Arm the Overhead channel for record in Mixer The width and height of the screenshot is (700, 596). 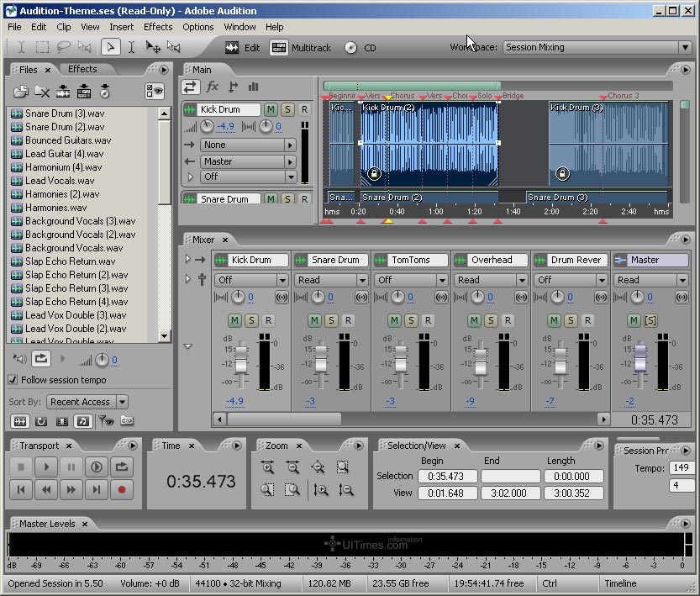(508, 320)
